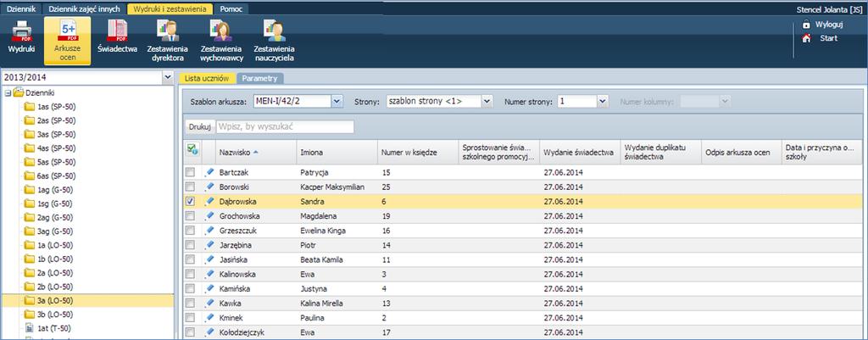The width and height of the screenshot is (868, 340).
Task: Edit Bartczak row with pencil icon
Action: [x=209, y=172]
